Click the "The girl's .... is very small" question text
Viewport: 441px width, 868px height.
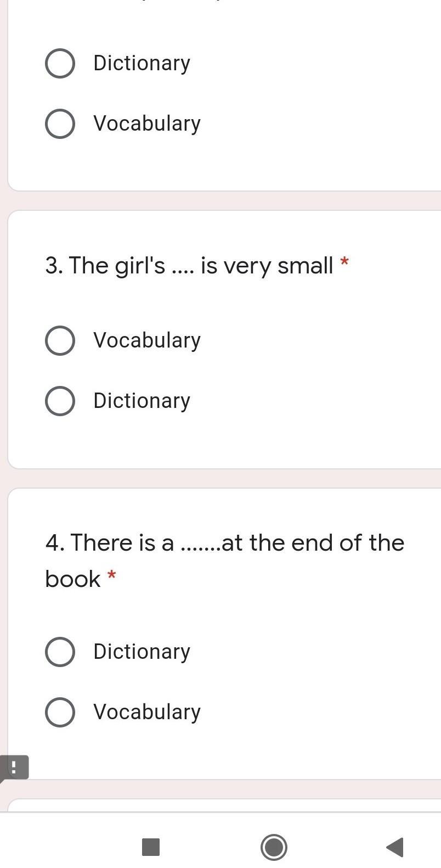pyautogui.click(x=189, y=266)
